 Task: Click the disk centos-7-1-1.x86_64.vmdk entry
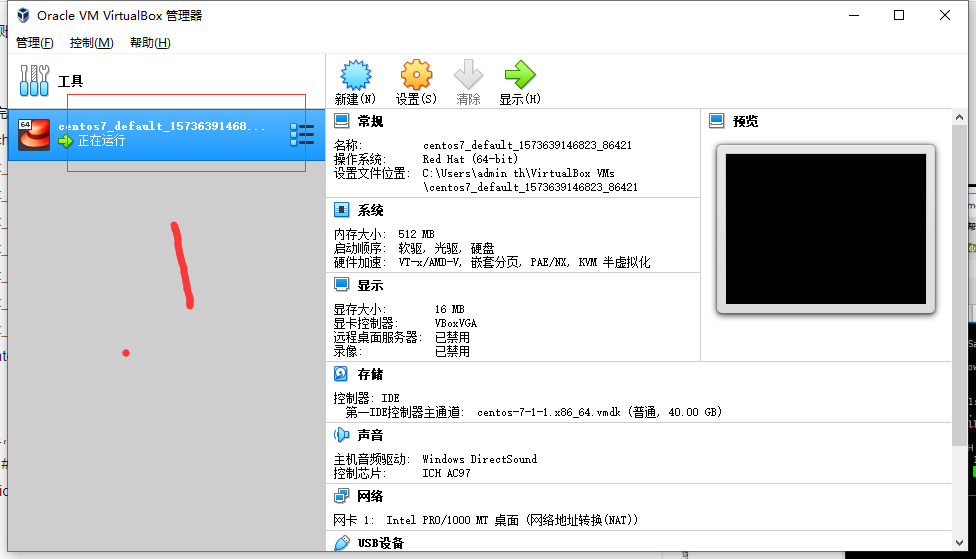click(x=599, y=412)
